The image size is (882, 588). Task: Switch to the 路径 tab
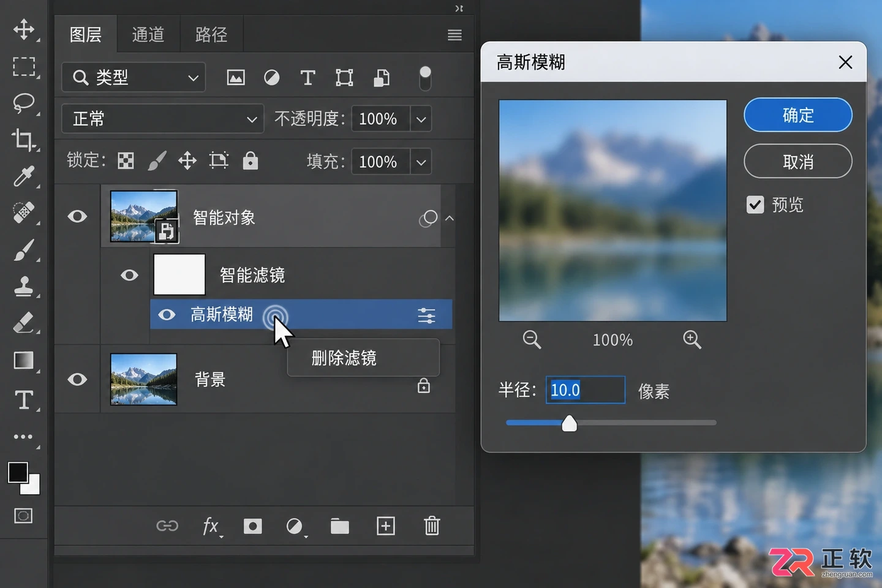[211, 34]
